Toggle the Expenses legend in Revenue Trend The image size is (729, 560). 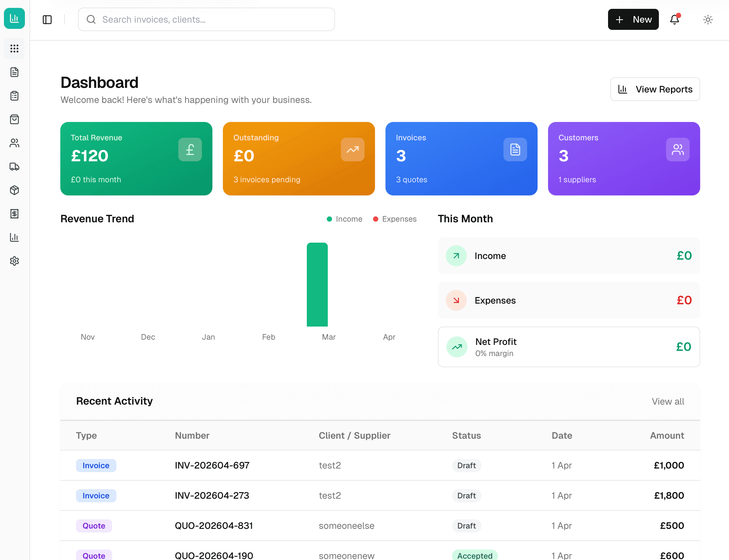point(394,219)
